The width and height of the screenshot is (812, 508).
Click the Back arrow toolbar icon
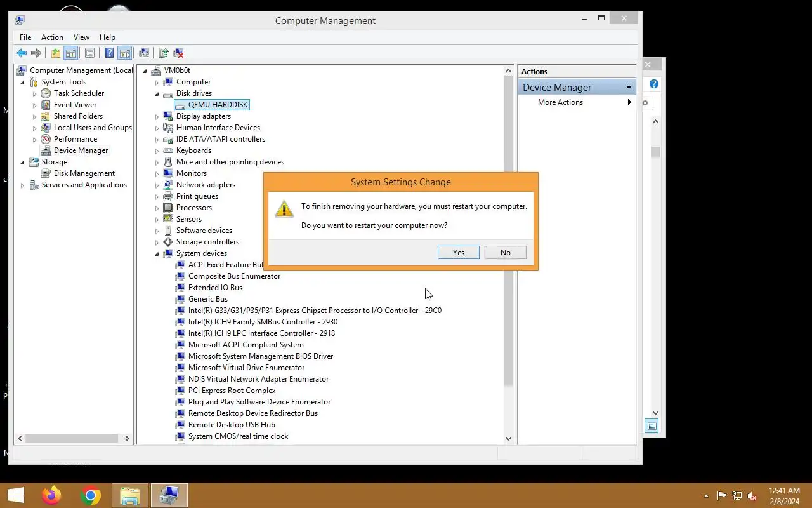(22, 53)
